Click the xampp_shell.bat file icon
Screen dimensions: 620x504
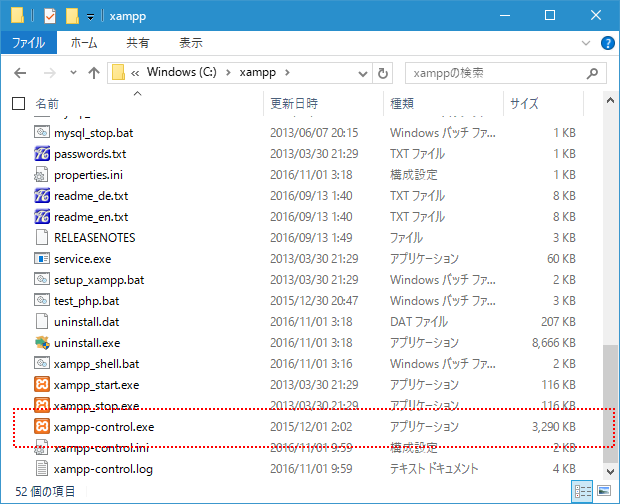(x=42, y=363)
